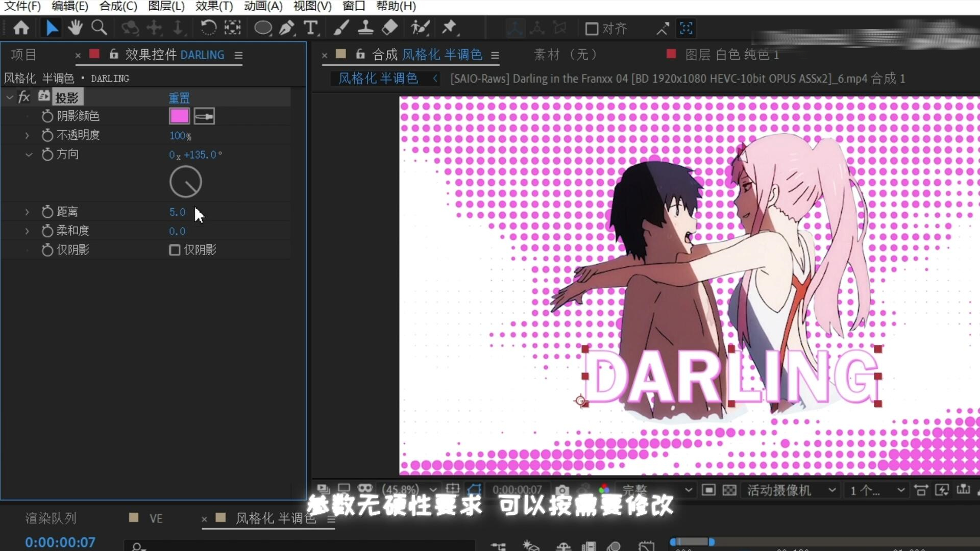Open the 合成 viewer panel menu
This screenshot has height=551, width=980.
495,55
